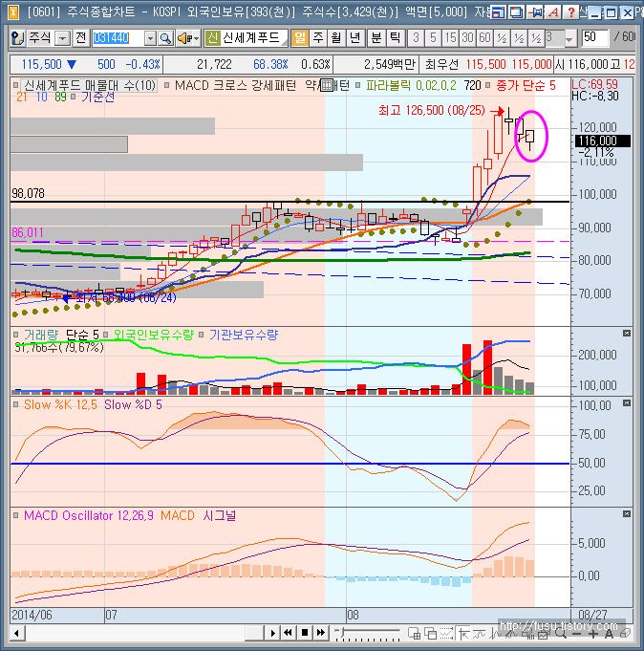Viewport: 644px width, 651px height.
Task: Click the play button in chart playback controls
Action: [272, 633]
